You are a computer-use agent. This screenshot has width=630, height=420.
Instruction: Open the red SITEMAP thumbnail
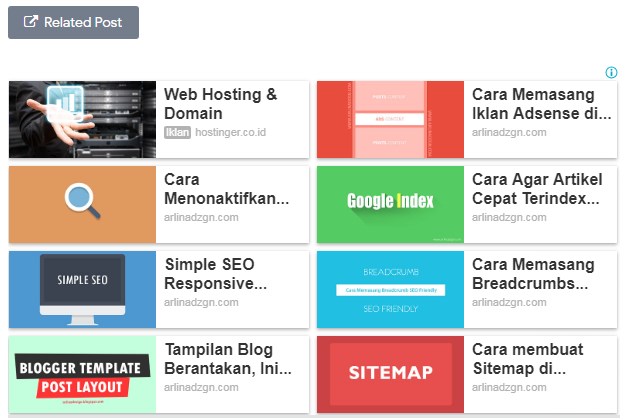[x=390, y=375]
